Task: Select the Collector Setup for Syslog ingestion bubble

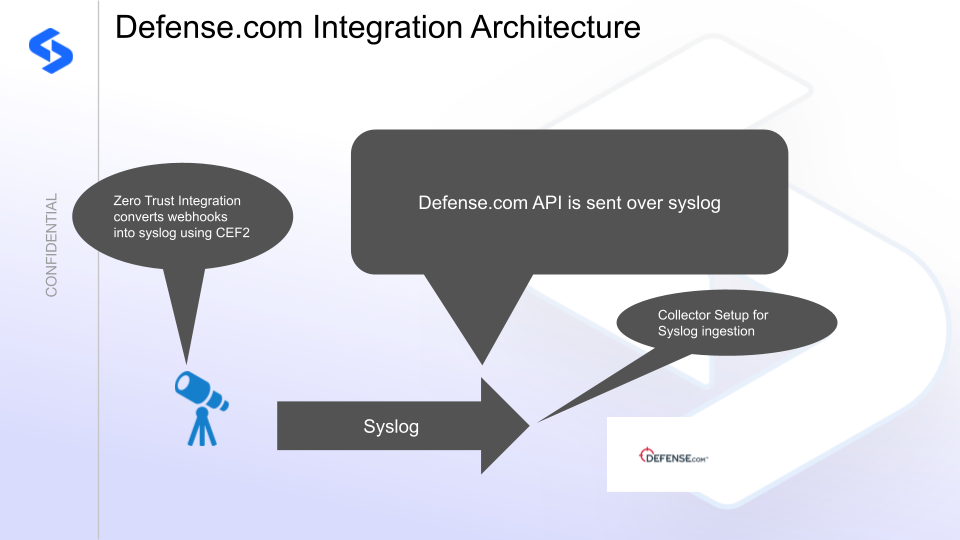Action: pos(726,322)
